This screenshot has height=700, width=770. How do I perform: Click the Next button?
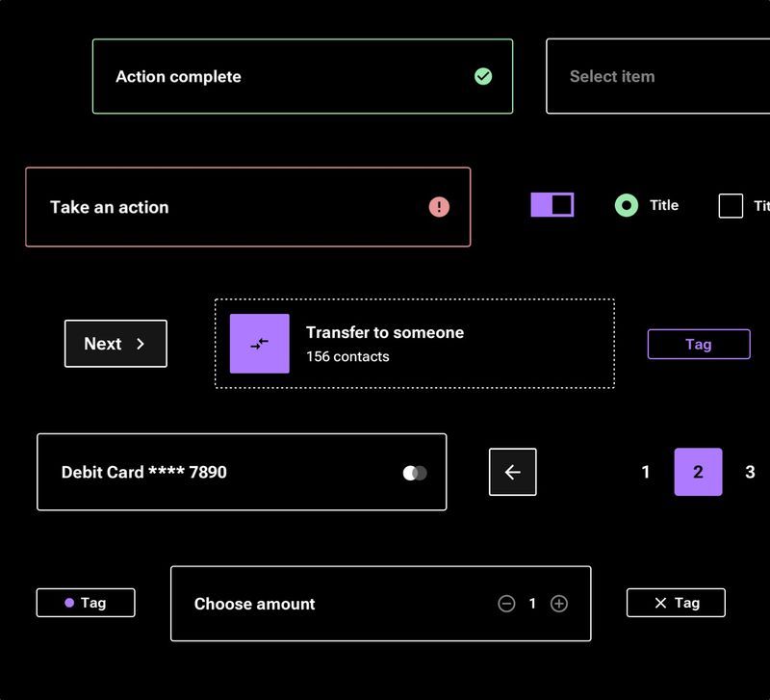115,344
